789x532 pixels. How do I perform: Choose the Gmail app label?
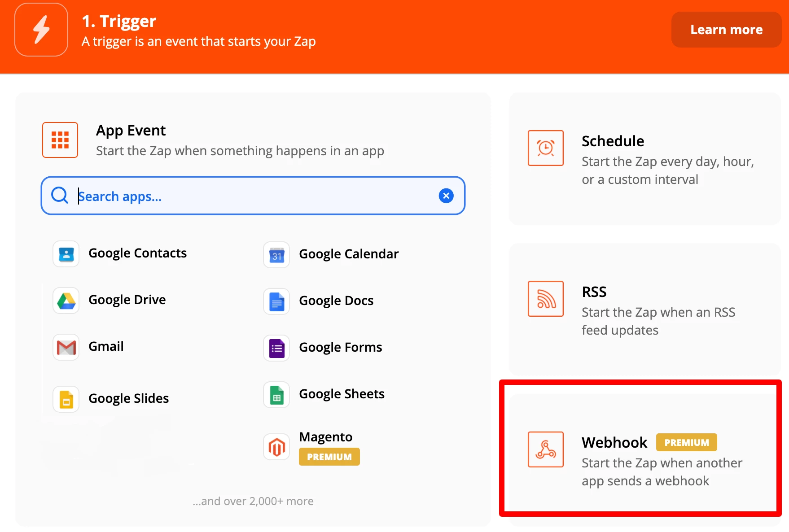[106, 346]
